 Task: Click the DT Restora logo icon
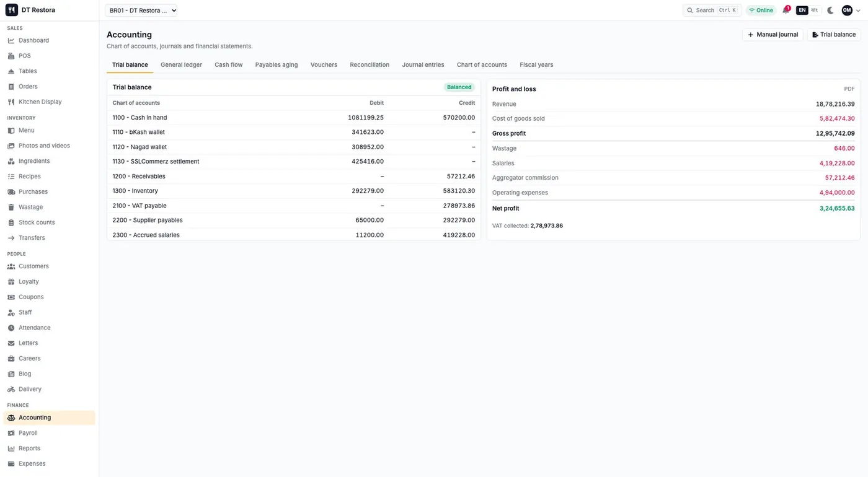click(x=12, y=10)
